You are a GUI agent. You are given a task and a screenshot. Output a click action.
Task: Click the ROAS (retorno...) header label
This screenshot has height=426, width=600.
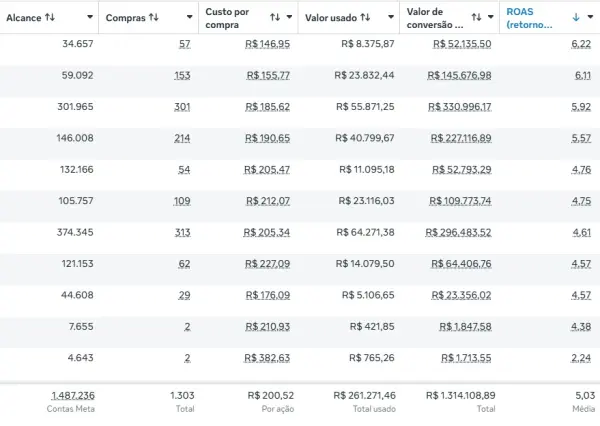click(529, 18)
